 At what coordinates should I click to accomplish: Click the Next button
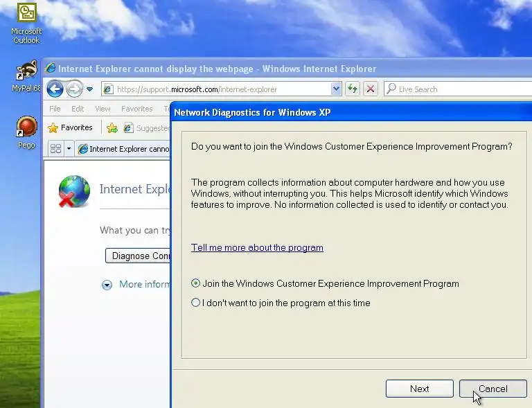(x=419, y=389)
